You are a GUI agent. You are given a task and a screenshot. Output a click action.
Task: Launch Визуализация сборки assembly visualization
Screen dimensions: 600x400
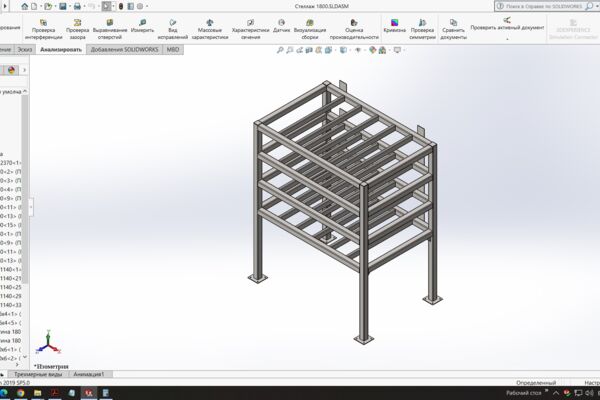[x=310, y=29]
